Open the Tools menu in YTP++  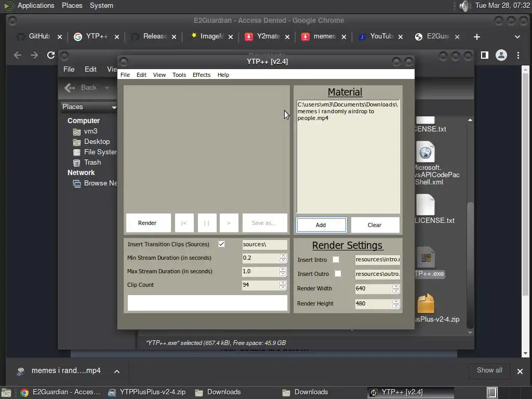click(x=179, y=75)
